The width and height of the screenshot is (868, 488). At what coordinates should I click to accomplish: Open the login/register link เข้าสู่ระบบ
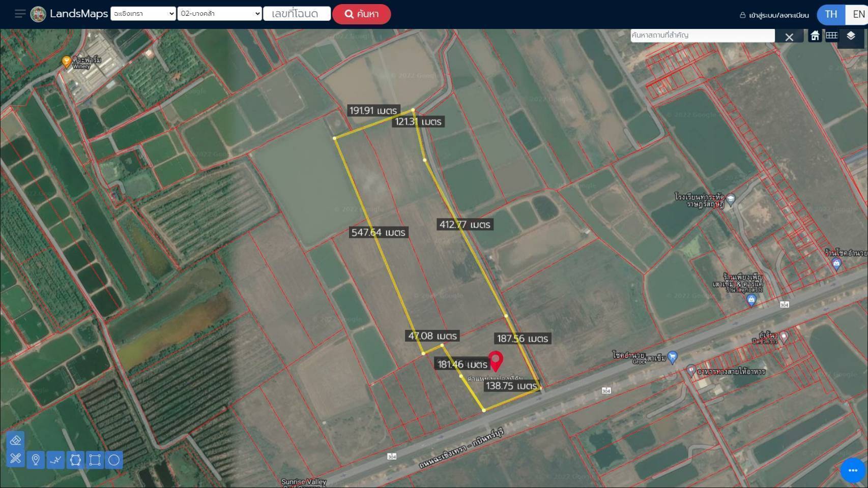[x=774, y=15]
